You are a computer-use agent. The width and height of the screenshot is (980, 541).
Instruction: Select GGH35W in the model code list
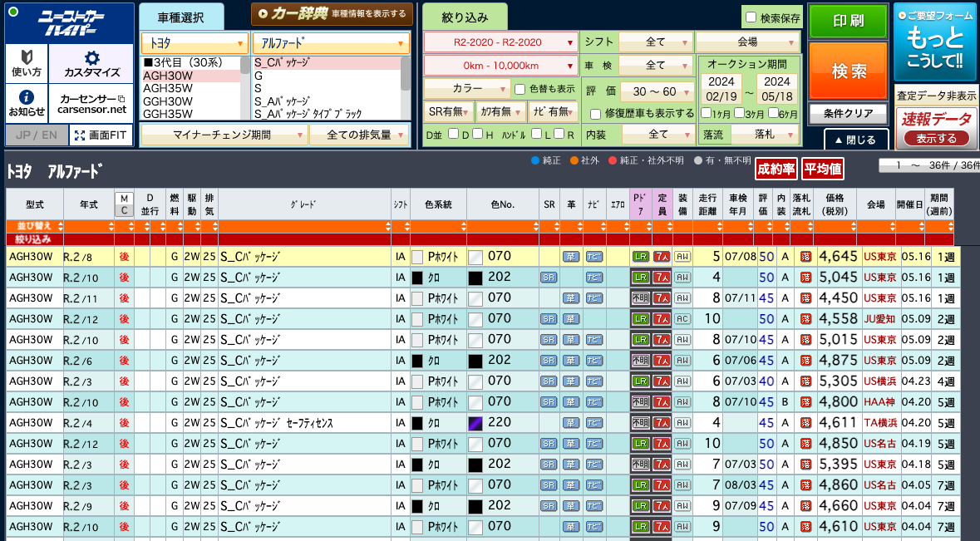[x=191, y=115]
